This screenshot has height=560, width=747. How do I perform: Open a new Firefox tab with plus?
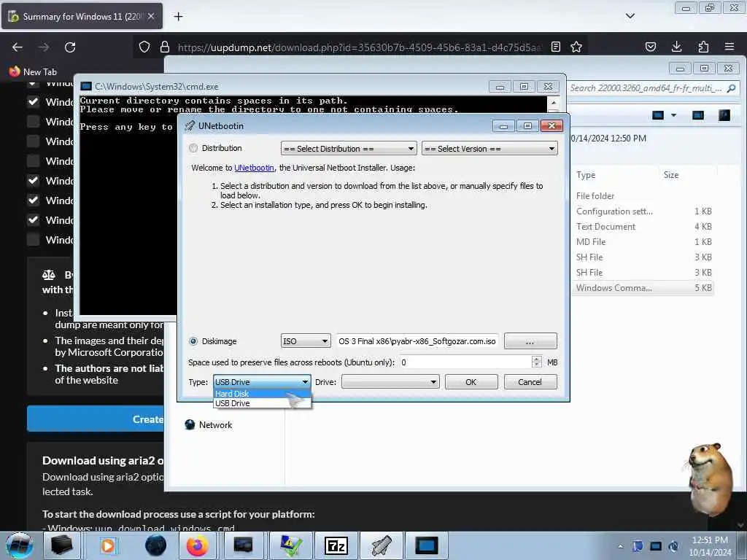point(178,17)
